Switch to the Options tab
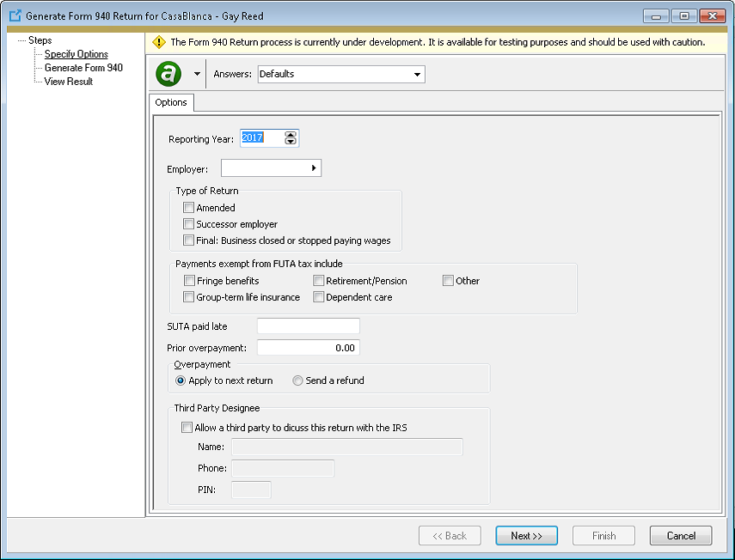The height and width of the screenshot is (560, 735). 171,102
